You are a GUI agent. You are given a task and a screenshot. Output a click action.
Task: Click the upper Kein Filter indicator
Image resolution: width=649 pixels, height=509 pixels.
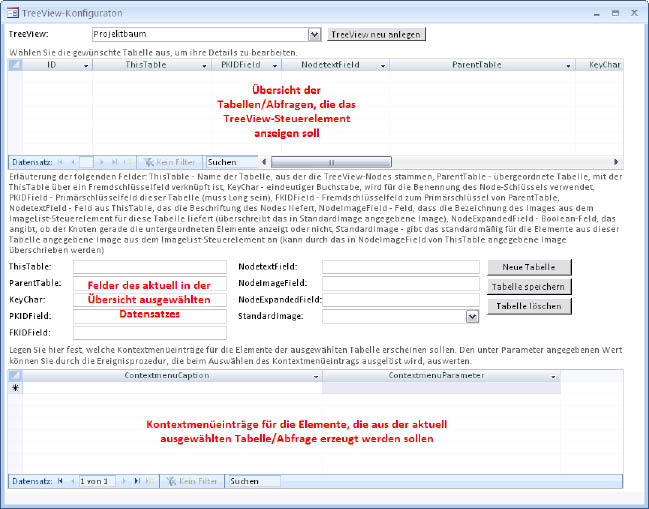[x=172, y=161]
